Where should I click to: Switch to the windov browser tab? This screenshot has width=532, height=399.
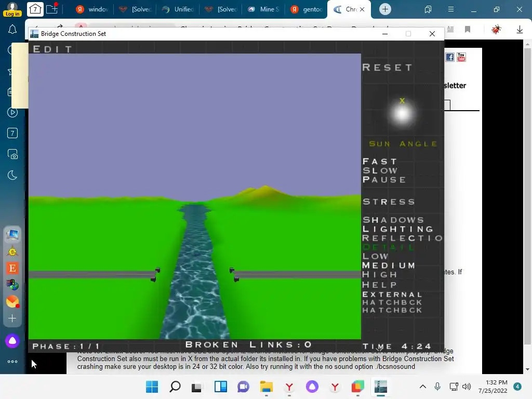[x=92, y=9]
